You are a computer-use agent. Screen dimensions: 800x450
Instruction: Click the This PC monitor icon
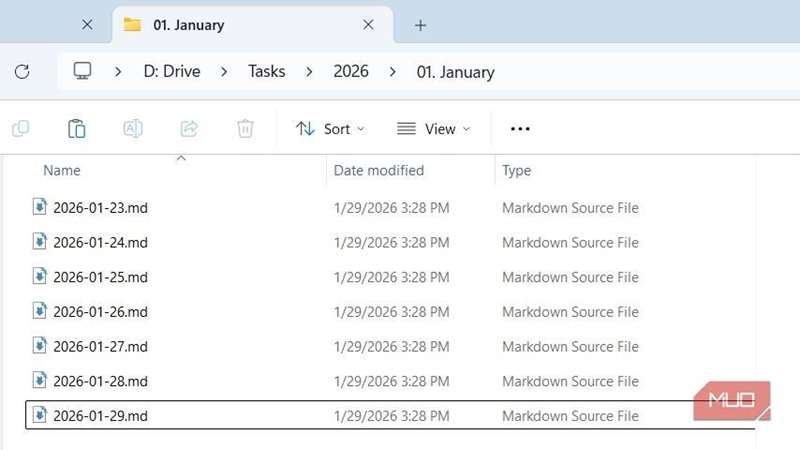(82, 71)
